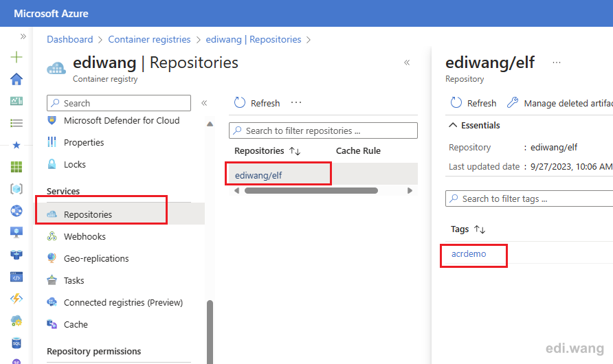The height and width of the screenshot is (364, 613).
Task: Click the repositories horizontal scrollbar thumb
Action: coord(311,191)
